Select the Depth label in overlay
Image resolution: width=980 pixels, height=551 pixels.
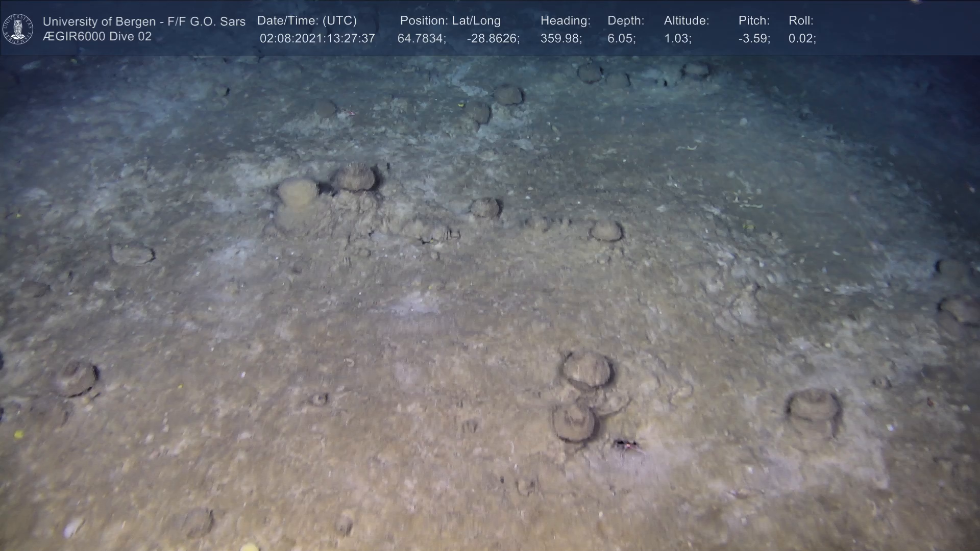(625, 21)
